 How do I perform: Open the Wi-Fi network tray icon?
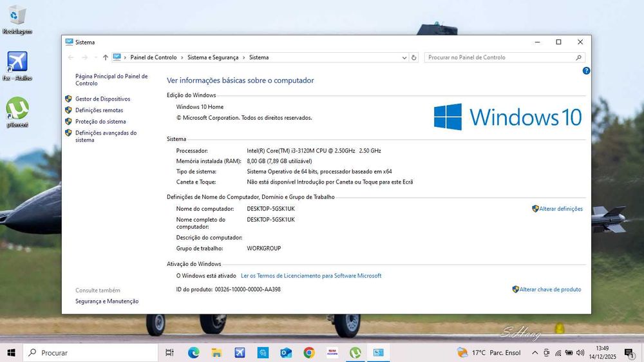pos(558,352)
